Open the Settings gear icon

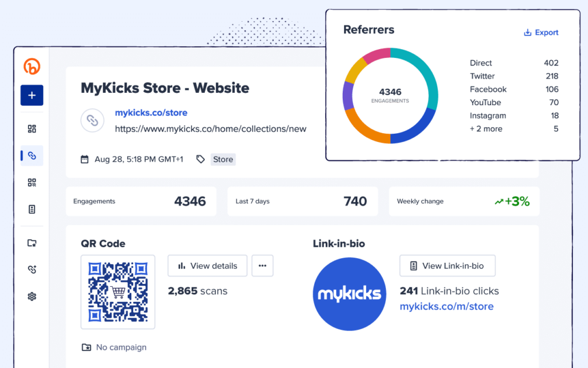point(32,296)
